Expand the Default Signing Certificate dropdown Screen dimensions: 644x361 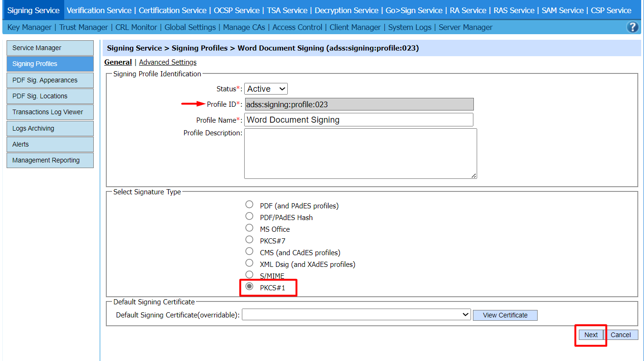356,315
